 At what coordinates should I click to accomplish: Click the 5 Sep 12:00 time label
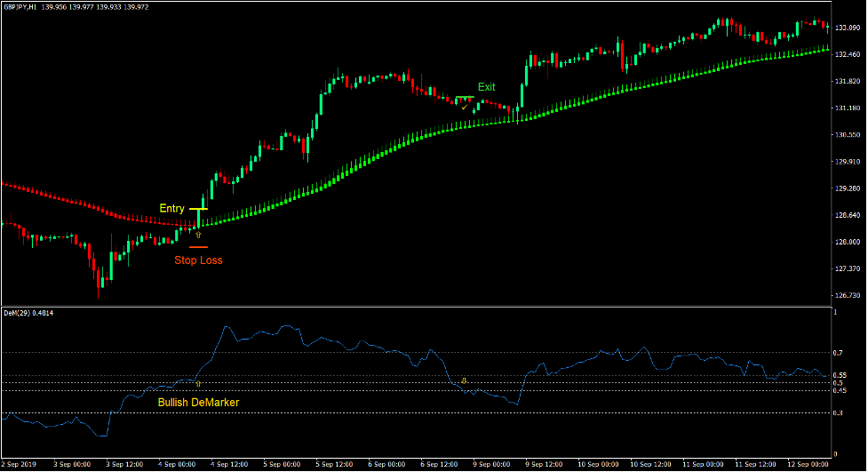334,464
